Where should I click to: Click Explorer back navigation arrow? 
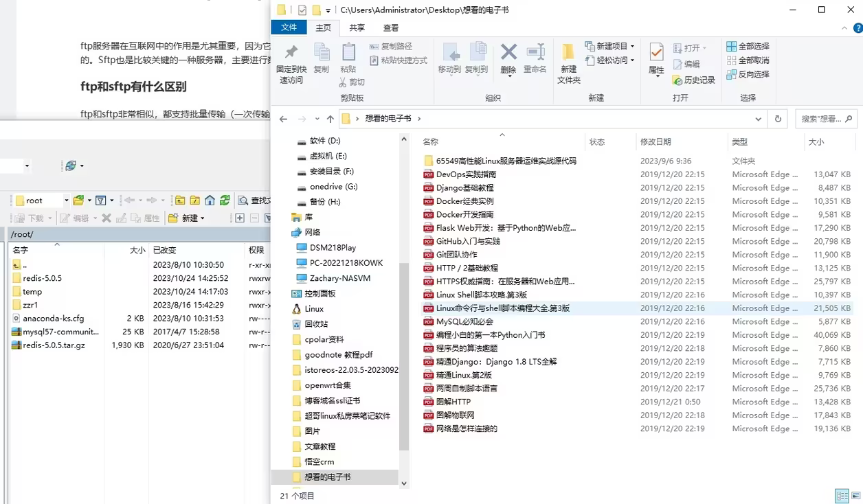click(x=283, y=119)
